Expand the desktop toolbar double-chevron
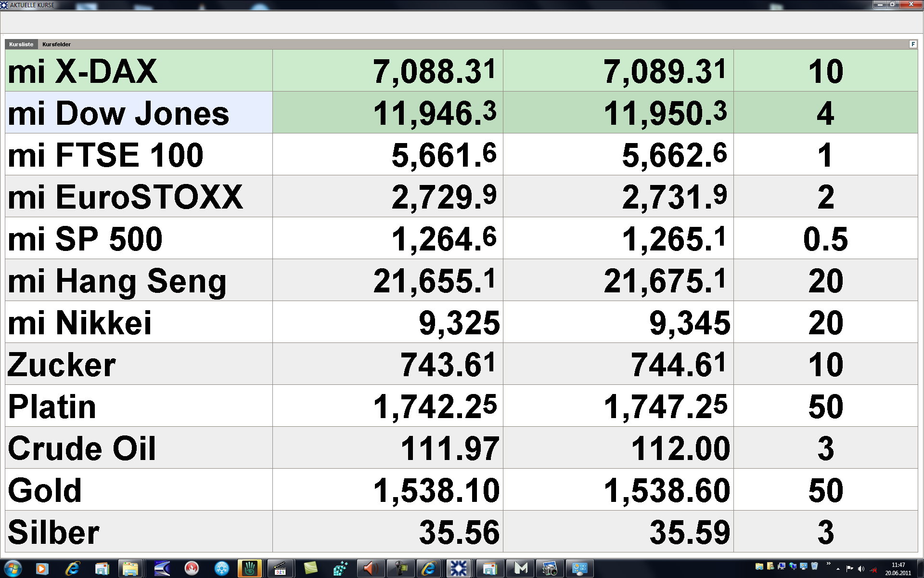 (x=828, y=564)
